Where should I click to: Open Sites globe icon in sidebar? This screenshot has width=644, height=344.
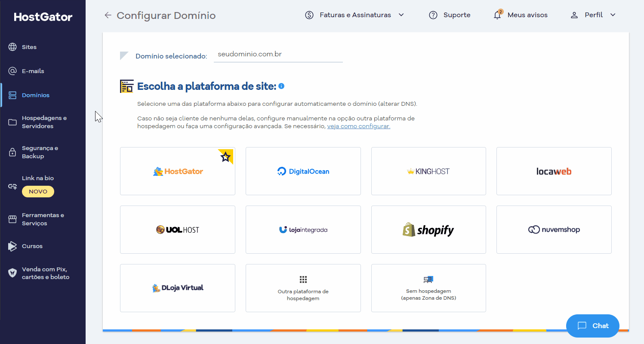click(12, 47)
